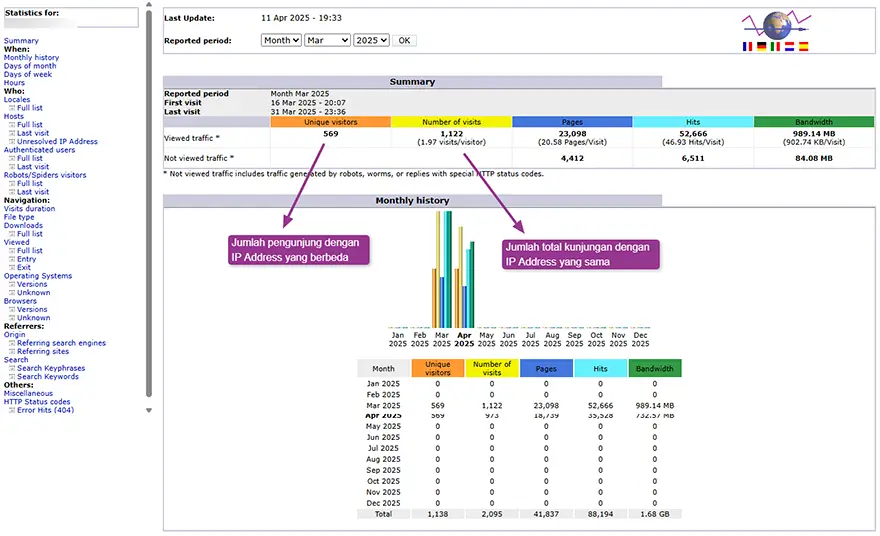The height and width of the screenshot is (536, 880).
Task: Click the sidebar vertical scrollbar thumb
Action: pyautogui.click(x=149, y=203)
